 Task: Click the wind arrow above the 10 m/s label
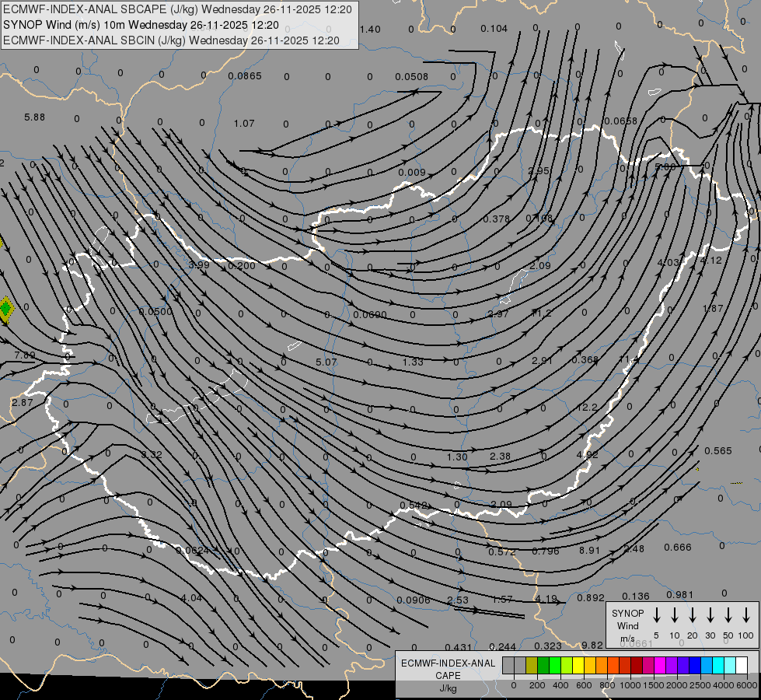[675, 615]
